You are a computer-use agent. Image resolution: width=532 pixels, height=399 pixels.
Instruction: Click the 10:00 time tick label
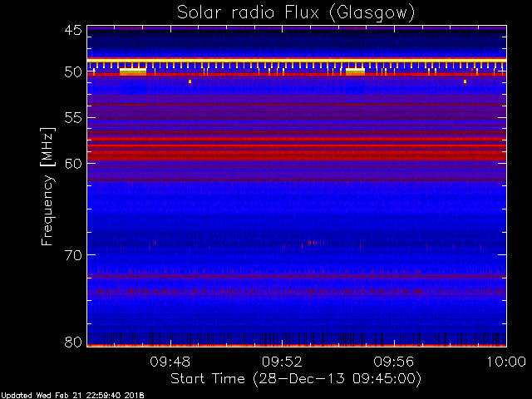(x=506, y=362)
